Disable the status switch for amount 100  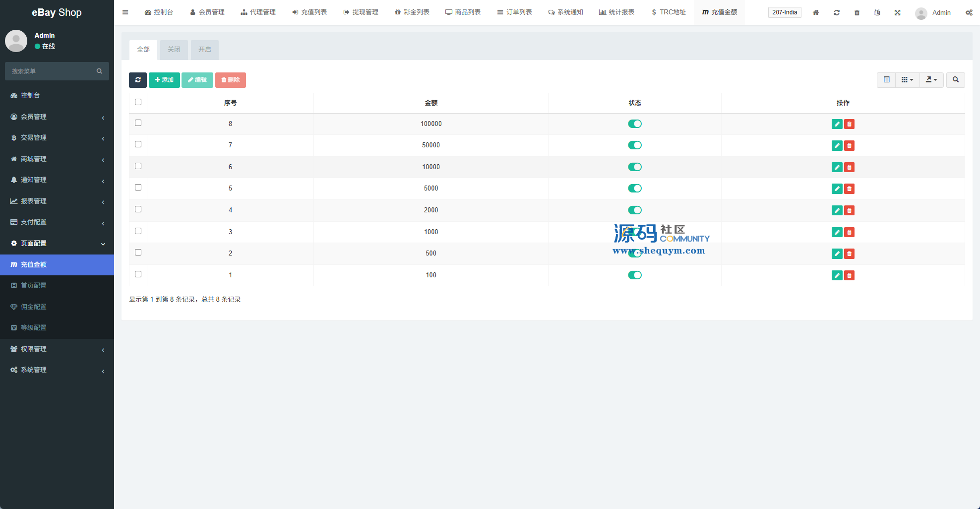634,275
